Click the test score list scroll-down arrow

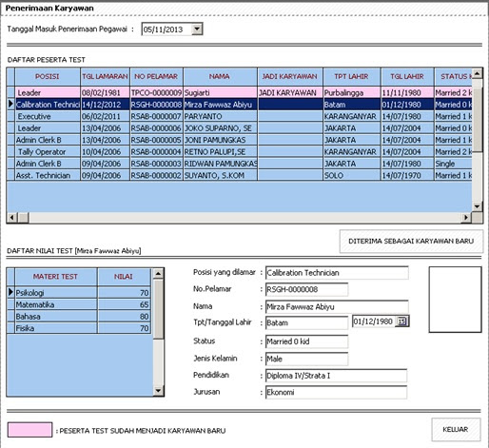click(158, 391)
